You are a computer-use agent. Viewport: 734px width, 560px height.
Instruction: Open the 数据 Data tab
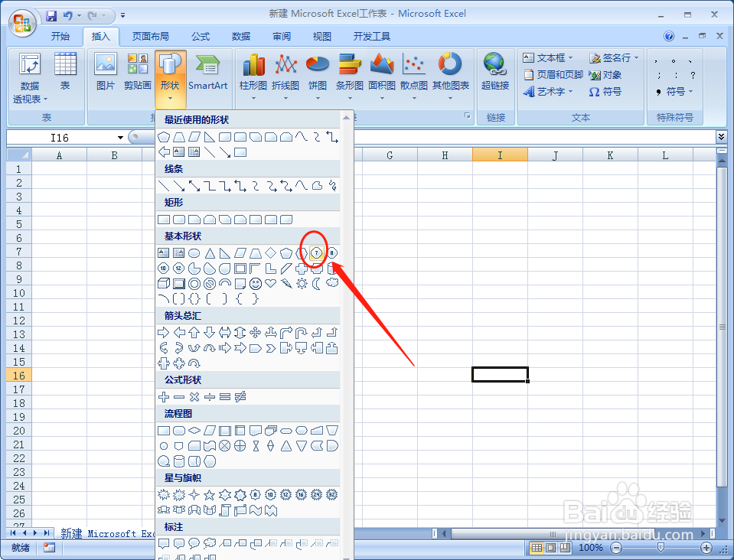(241, 37)
